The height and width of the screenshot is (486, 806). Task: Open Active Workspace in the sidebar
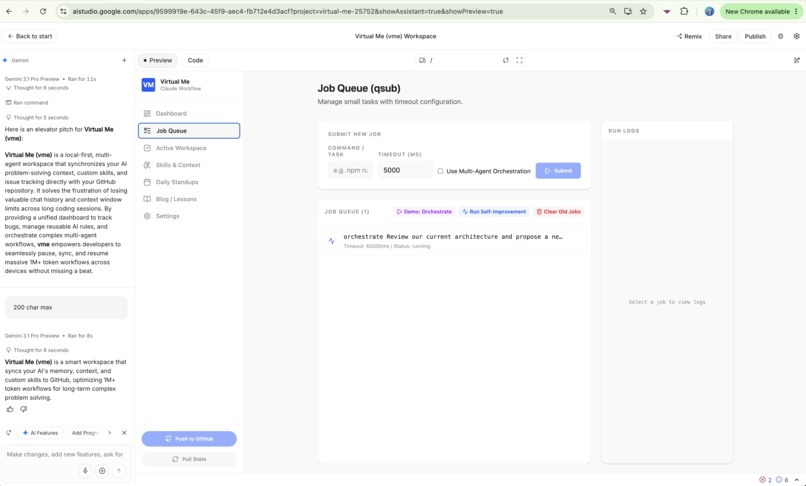pyautogui.click(x=189, y=148)
